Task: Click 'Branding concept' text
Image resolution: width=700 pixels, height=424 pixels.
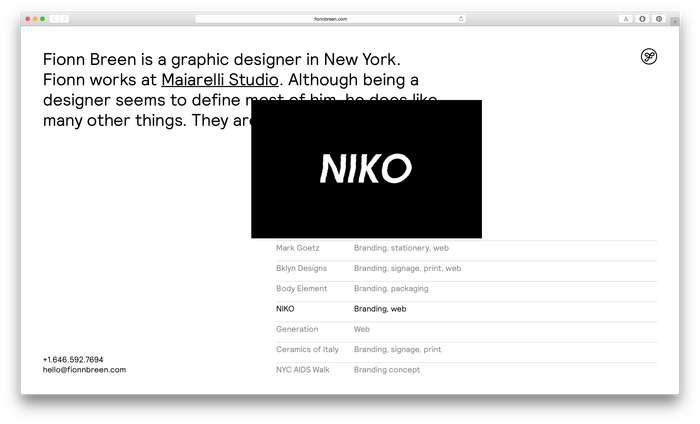Action: [387, 370]
